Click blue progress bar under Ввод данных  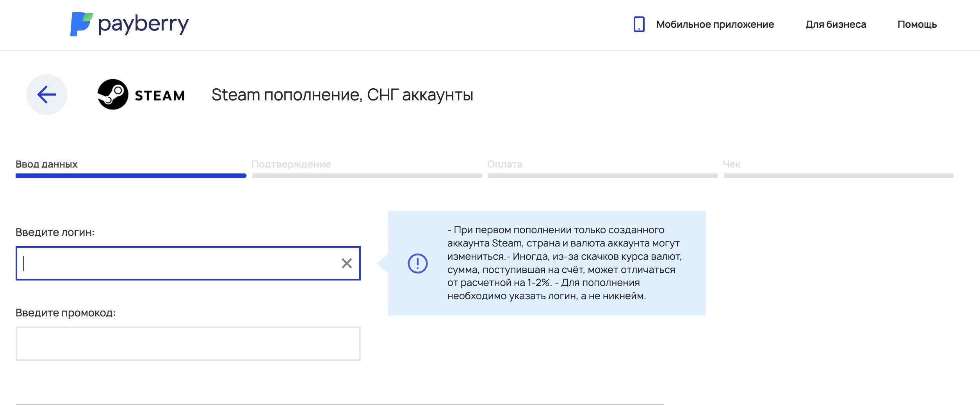click(131, 176)
